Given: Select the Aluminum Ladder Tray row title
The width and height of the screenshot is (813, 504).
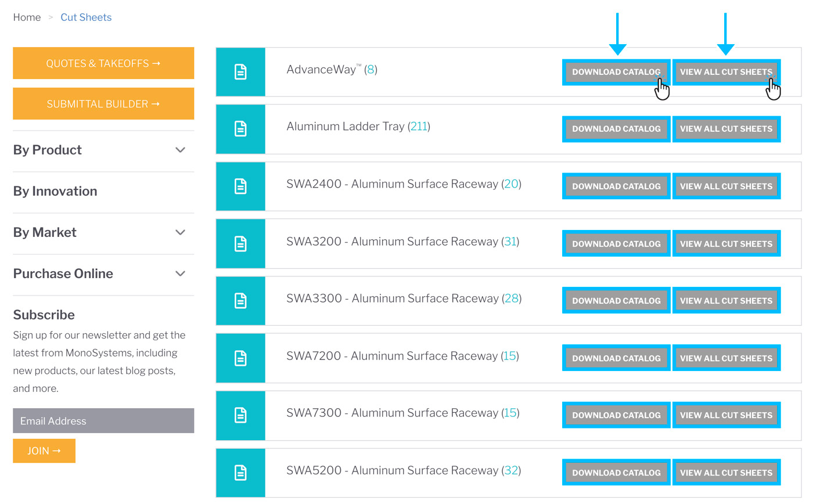Looking at the screenshot, I should [346, 126].
